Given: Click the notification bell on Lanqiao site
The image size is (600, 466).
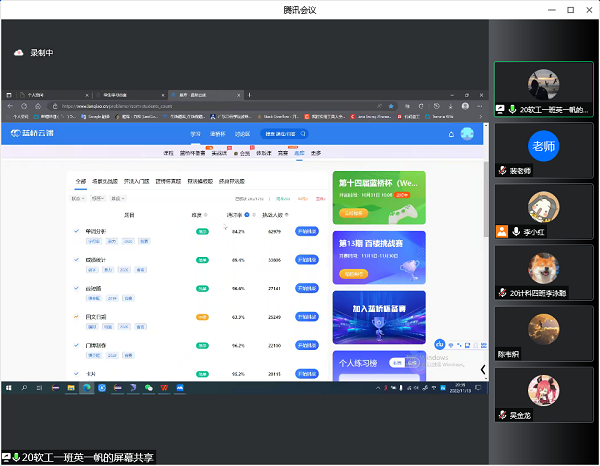Looking at the screenshot, I should click(451, 133).
